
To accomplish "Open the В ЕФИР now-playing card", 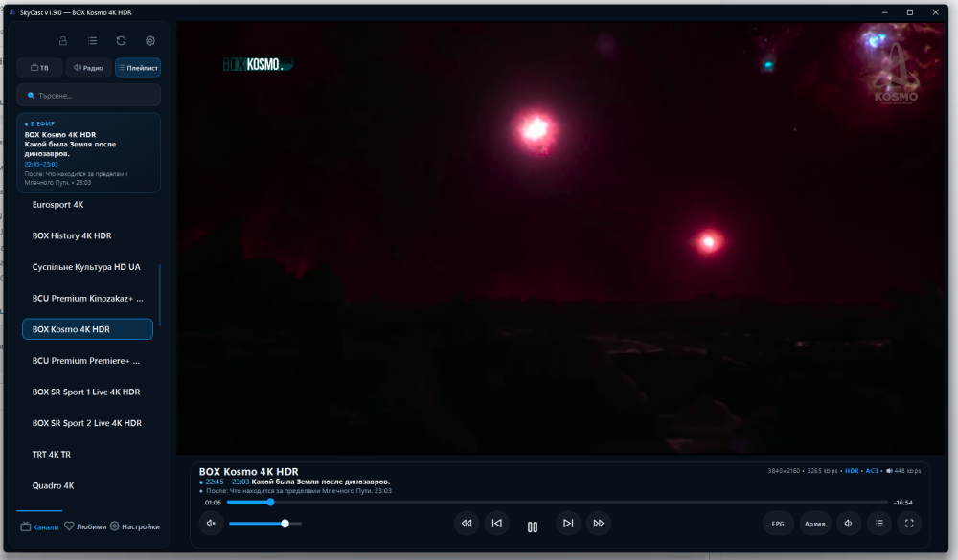I will [88, 152].
